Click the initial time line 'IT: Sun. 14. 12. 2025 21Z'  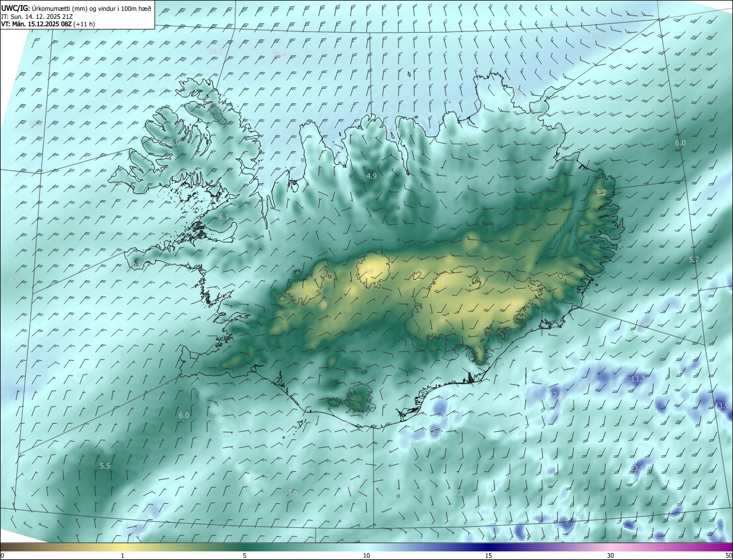click(x=36, y=17)
